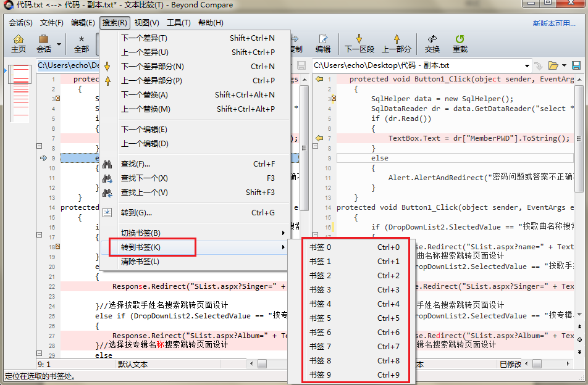
Task: Open the 会话 toolbar dropdown arrow
Action: coord(59,43)
